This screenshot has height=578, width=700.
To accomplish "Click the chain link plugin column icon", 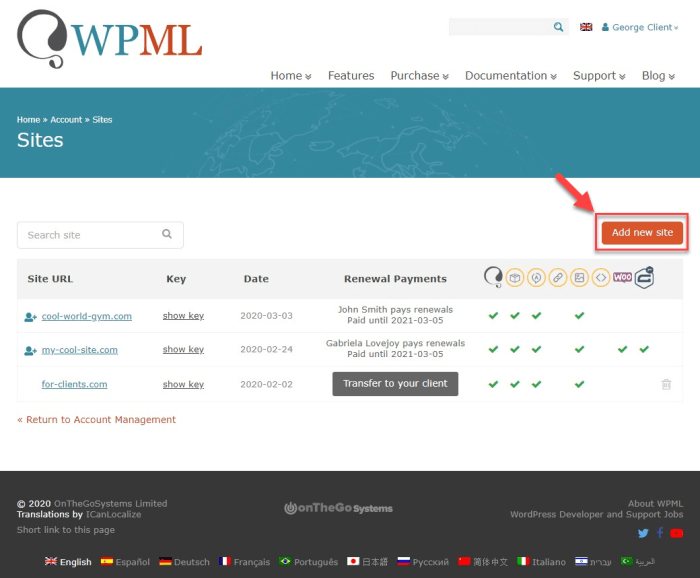I will pos(558,278).
